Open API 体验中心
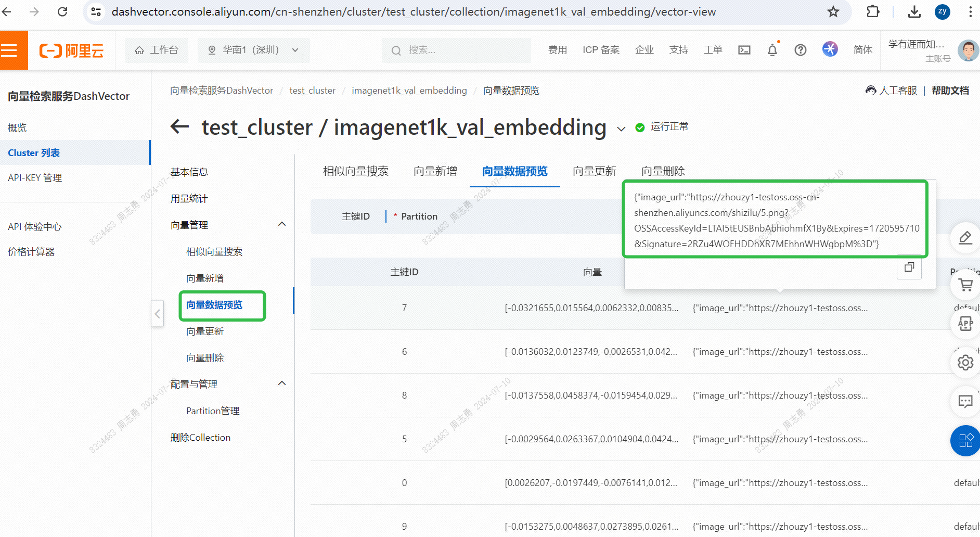Screen dimensions: 980x537 click(x=35, y=227)
